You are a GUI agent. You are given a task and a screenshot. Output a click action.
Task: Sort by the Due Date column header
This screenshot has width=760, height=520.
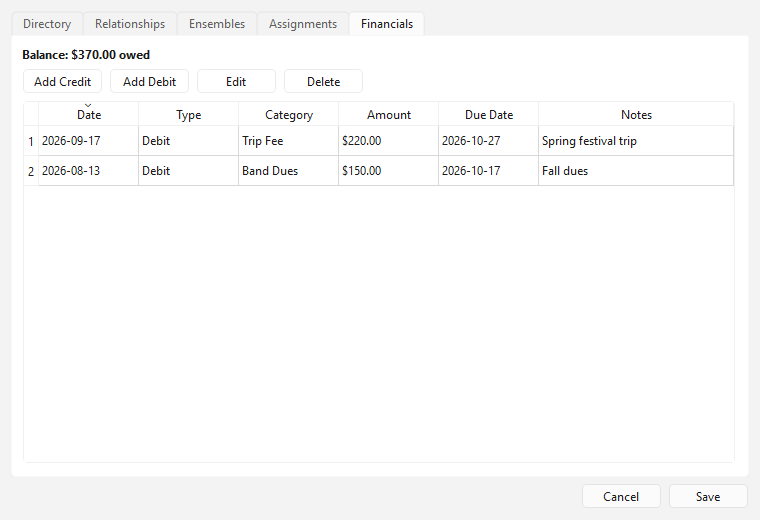489,114
